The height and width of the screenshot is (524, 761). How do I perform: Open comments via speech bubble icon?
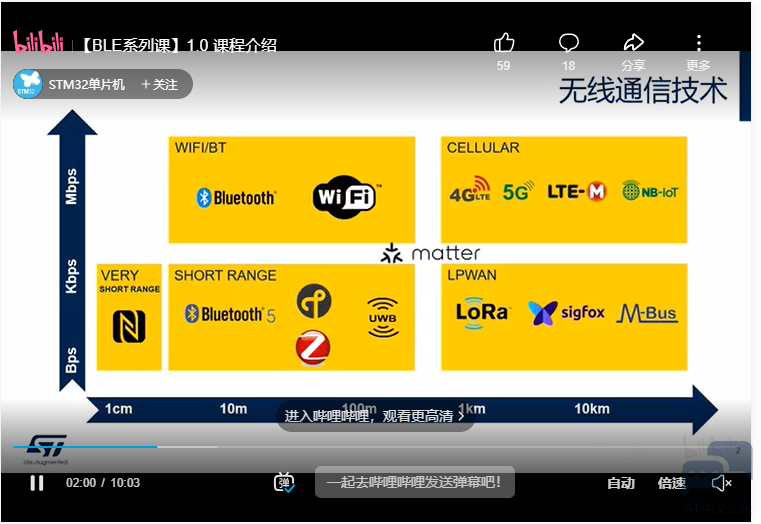(569, 43)
